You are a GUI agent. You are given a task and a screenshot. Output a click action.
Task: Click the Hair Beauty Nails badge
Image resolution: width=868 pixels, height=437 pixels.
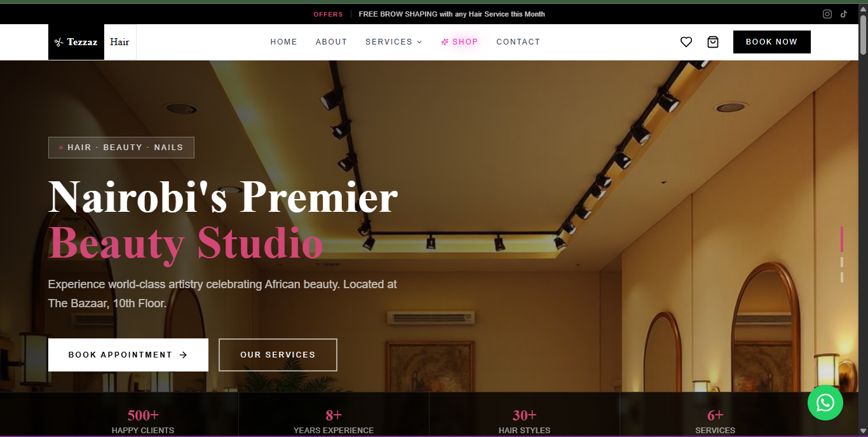point(121,148)
